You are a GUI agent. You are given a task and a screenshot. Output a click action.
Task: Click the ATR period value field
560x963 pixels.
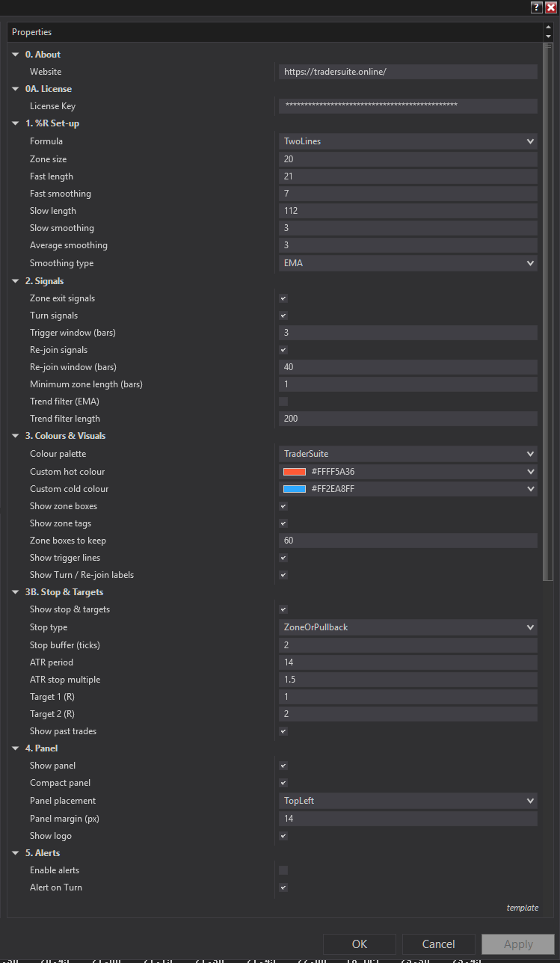[407, 662]
